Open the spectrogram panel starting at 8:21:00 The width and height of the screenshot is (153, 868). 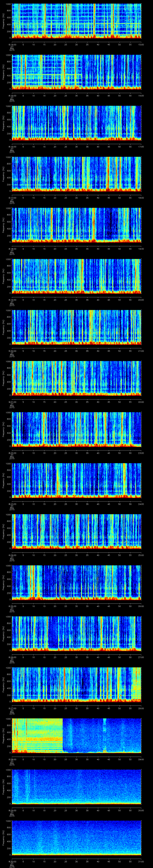point(77,378)
